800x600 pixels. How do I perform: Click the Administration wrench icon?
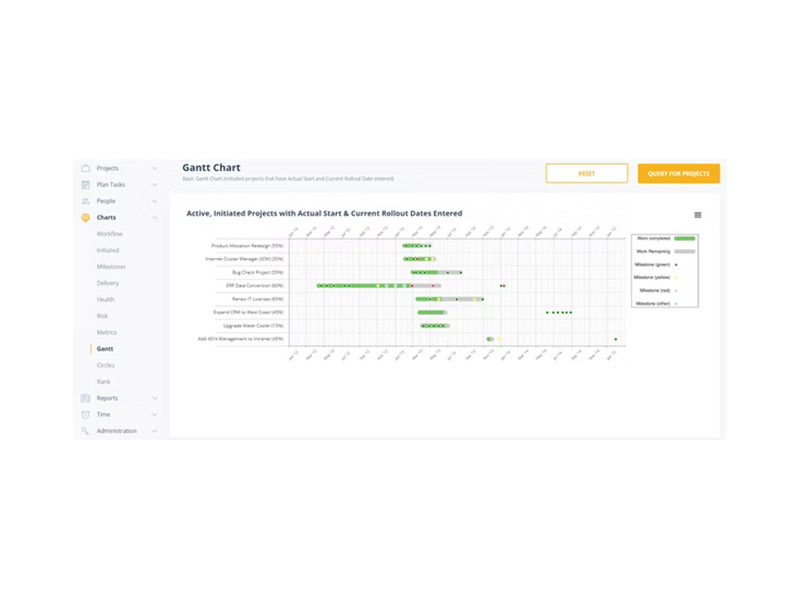pos(86,431)
